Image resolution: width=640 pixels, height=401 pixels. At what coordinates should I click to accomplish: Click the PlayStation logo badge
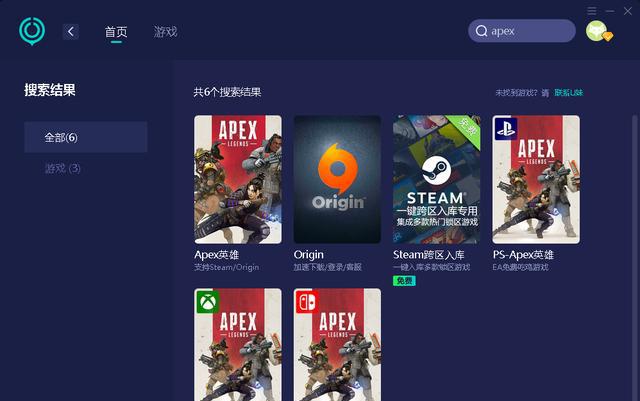coord(505,128)
